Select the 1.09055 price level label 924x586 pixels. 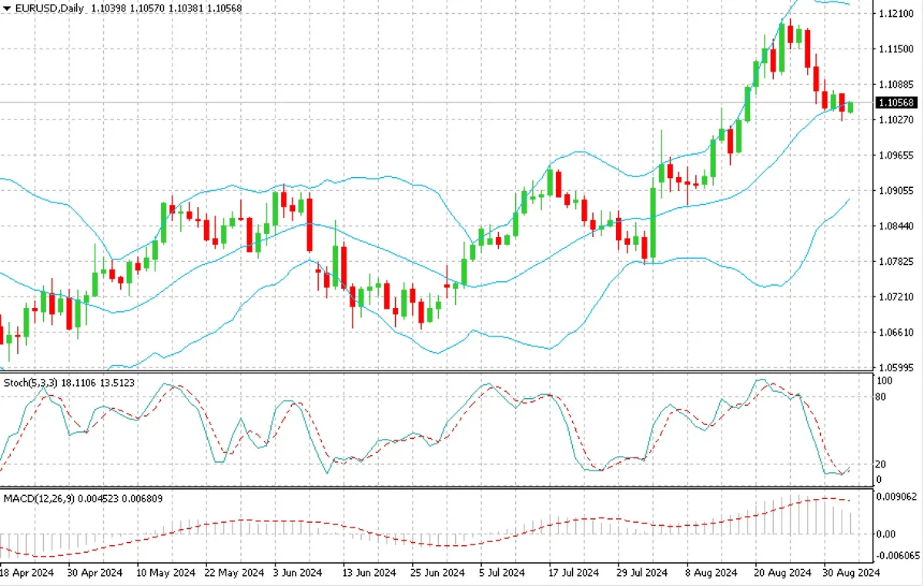click(x=896, y=191)
